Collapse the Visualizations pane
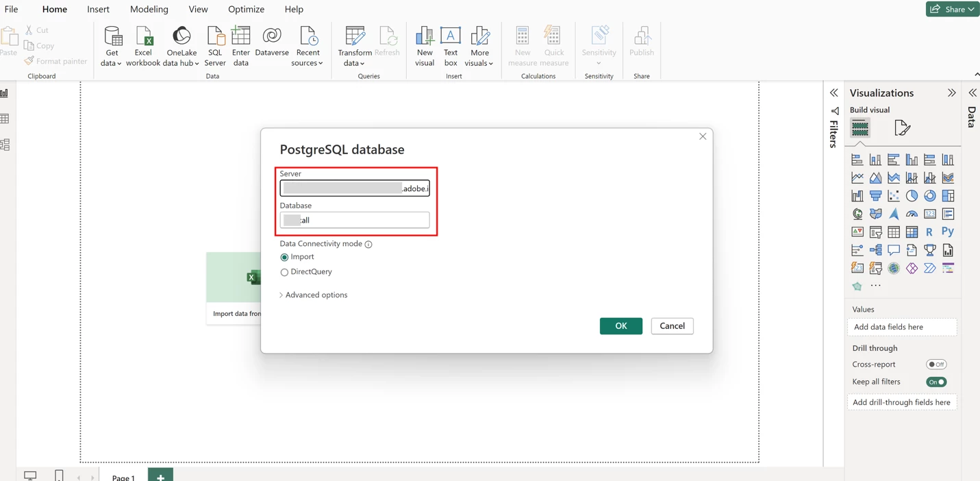 (x=951, y=92)
